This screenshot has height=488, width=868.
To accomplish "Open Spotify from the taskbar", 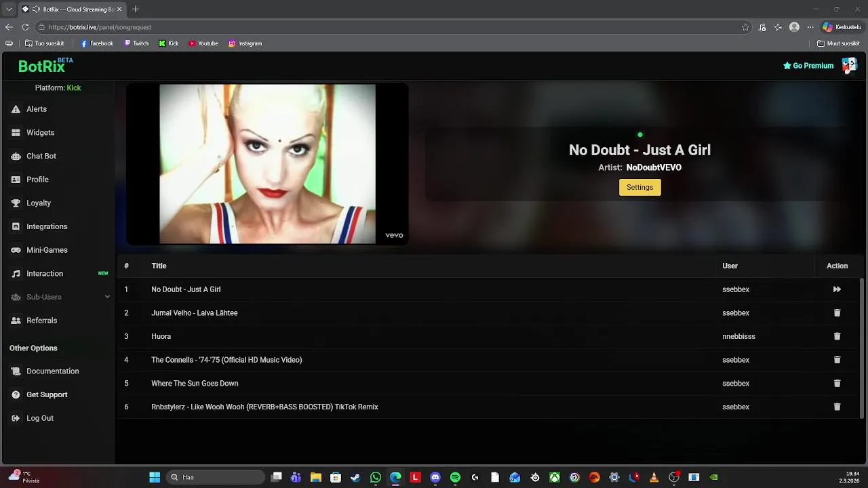I will (455, 477).
